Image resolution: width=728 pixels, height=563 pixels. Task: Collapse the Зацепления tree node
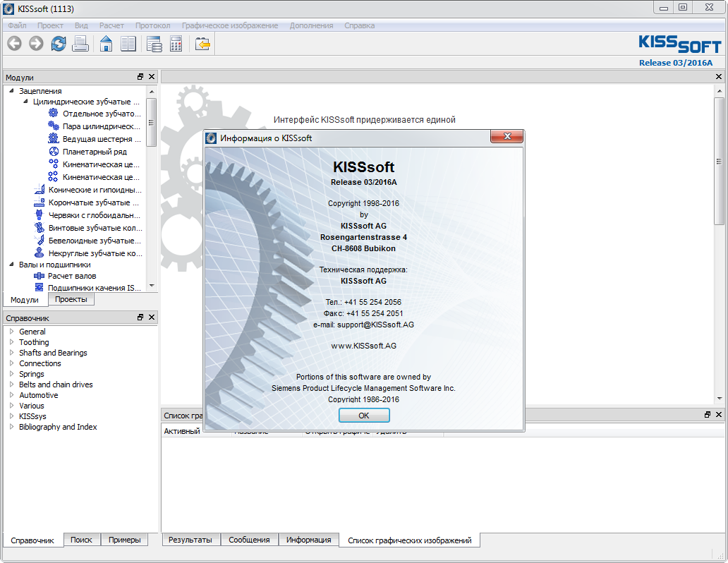click(11, 90)
